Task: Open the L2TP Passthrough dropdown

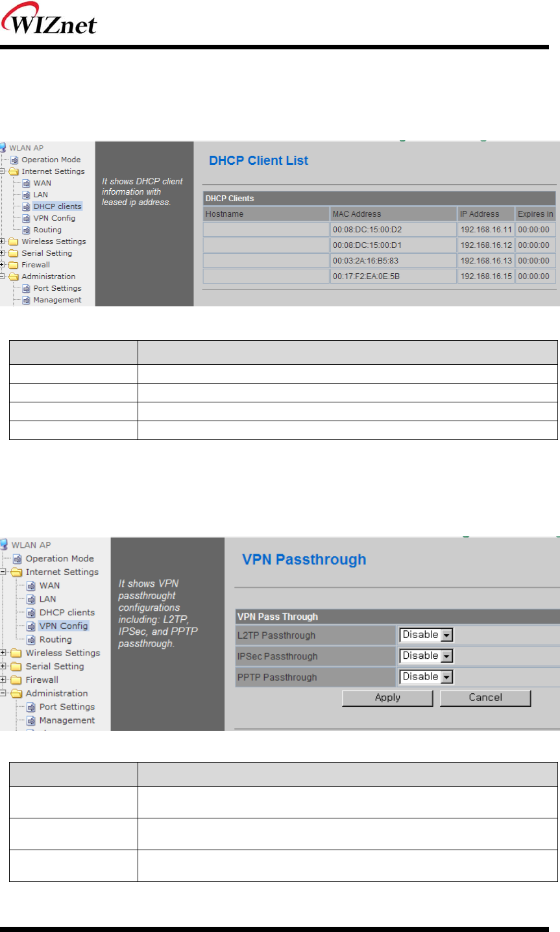Action: point(426,635)
